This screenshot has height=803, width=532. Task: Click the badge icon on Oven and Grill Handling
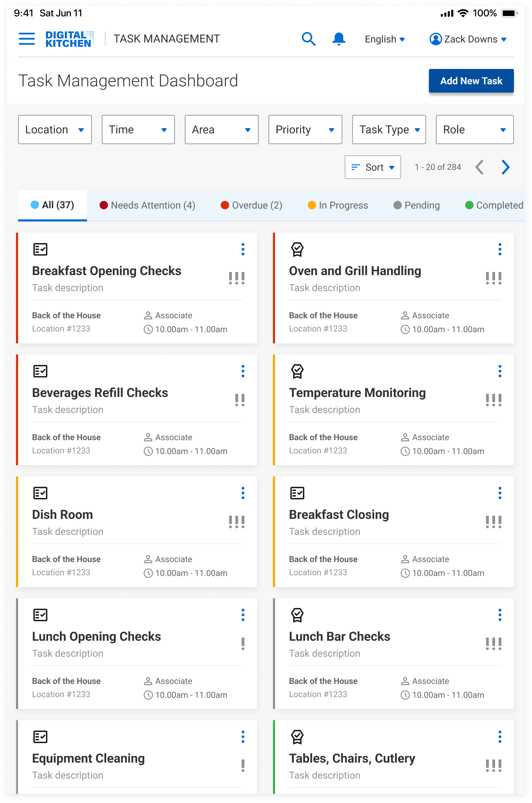pos(297,249)
